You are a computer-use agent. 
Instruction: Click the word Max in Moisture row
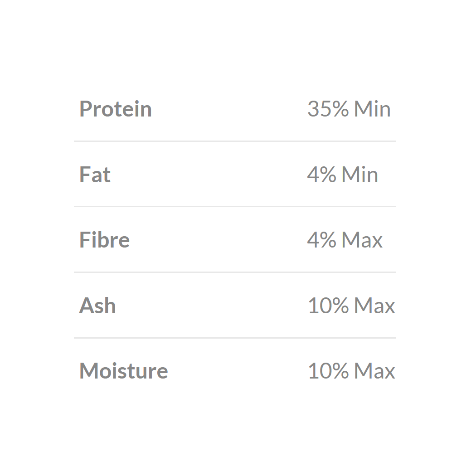pyautogui.click(x=374, y=371)
